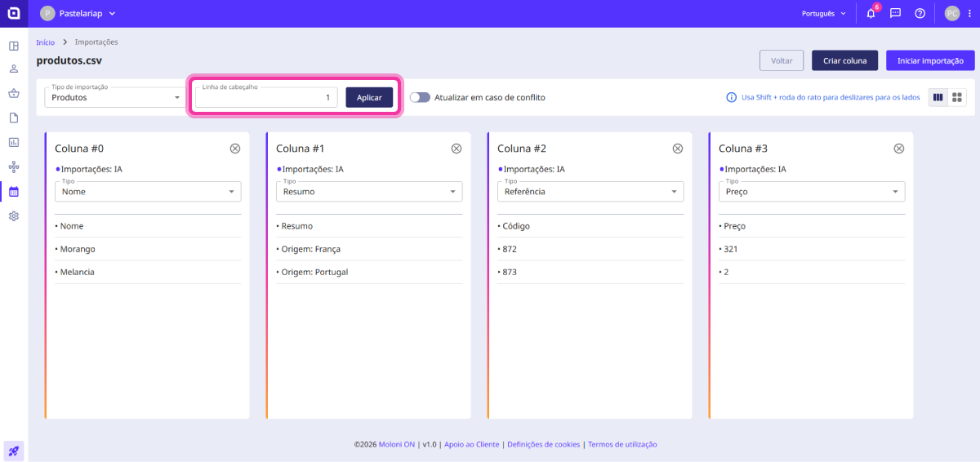The height and width of the screenshot is (462, 980).
Task: Open Moloni ON footer link
Action: point(395,445)
